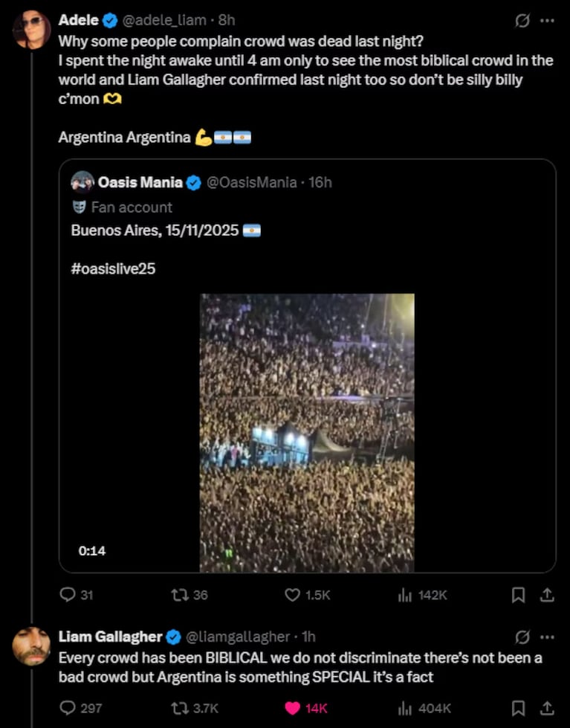Click Adele's verified blue checkmark badge
Viewport: 570px width, 728px height.
pyautogui.click(x=109, y=19)
